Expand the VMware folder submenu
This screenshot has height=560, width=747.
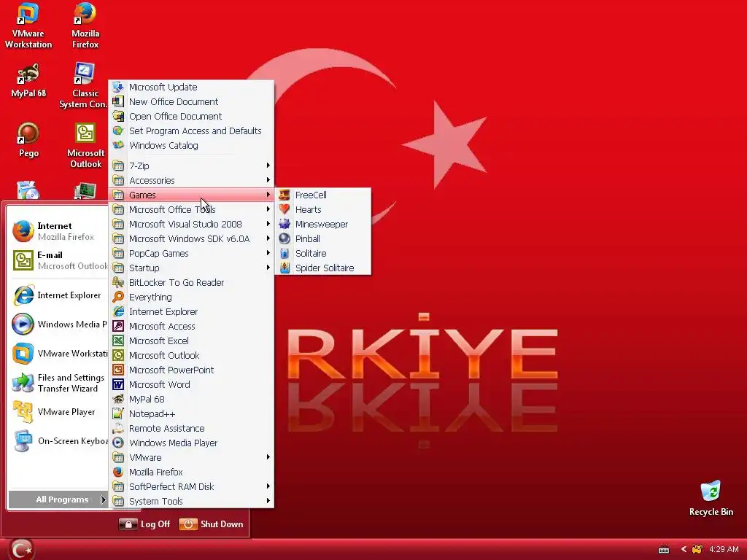click(x=191, y=458)
